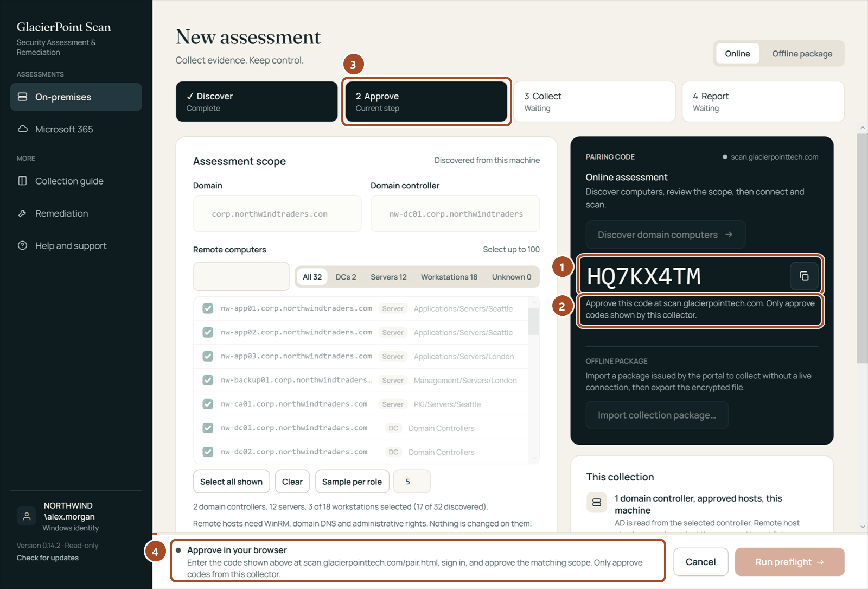Click Run preflight button
This screenshot has width=868, height=589.
[789, 562]
